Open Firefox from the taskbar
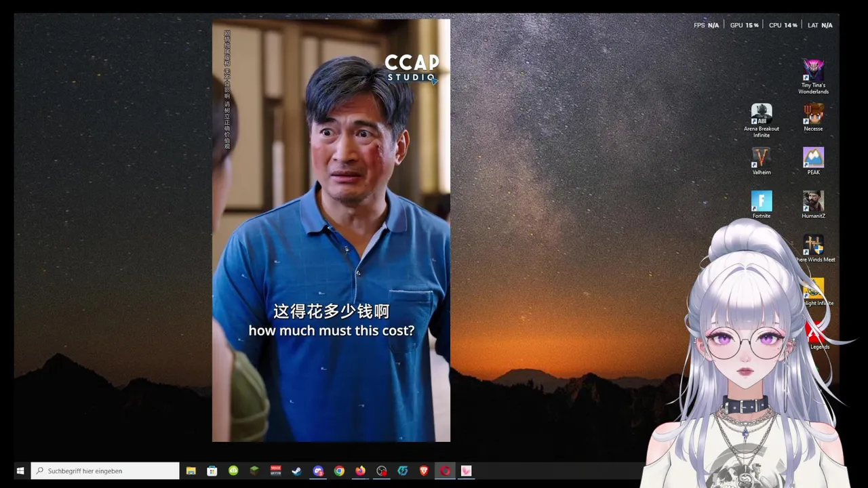This screenshot has height=488, width=868. (x=360, y=470)
